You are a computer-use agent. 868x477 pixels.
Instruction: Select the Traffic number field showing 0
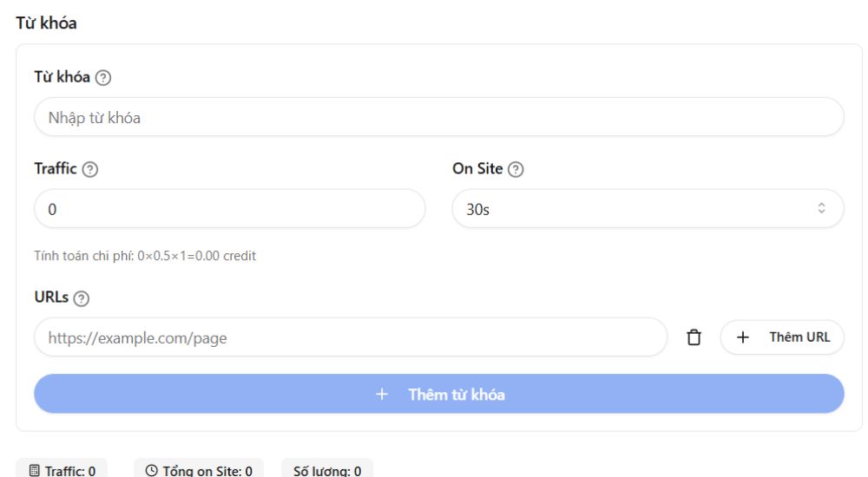(x=230, y=209)
